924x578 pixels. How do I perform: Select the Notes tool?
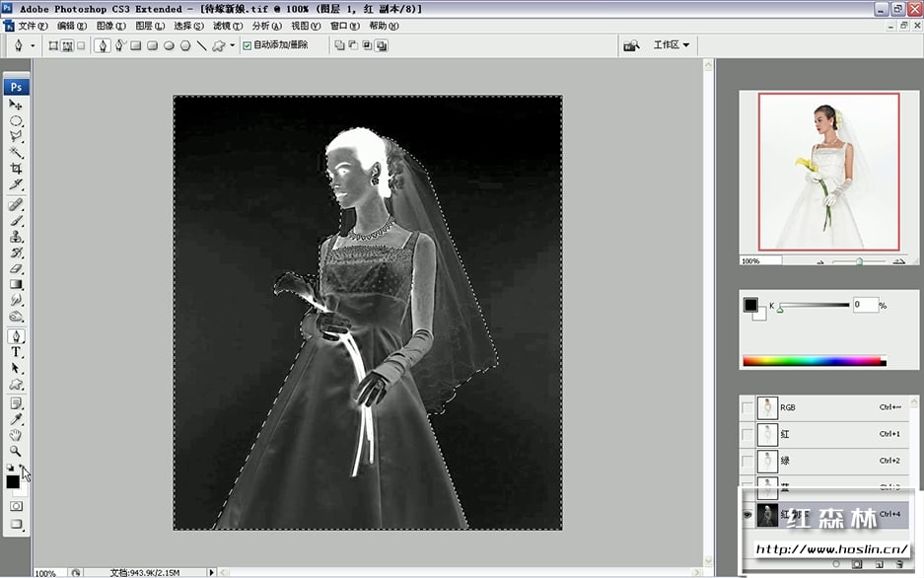click(16, 403)
